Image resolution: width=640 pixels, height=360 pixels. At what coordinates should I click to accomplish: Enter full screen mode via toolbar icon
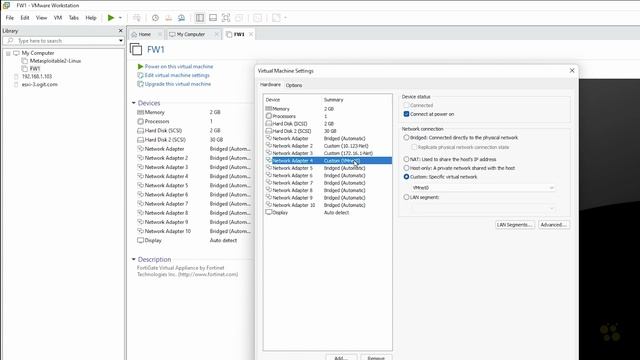pos(226,18)
